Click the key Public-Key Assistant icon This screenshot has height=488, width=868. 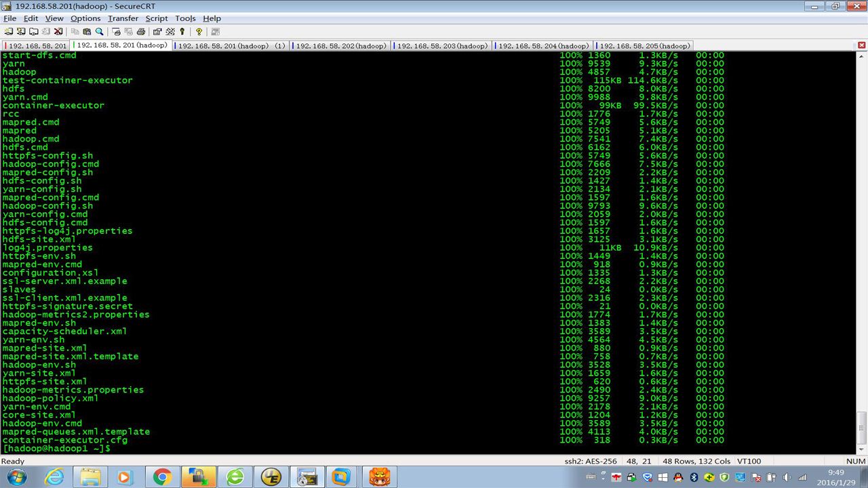click(x=182, y=31)
